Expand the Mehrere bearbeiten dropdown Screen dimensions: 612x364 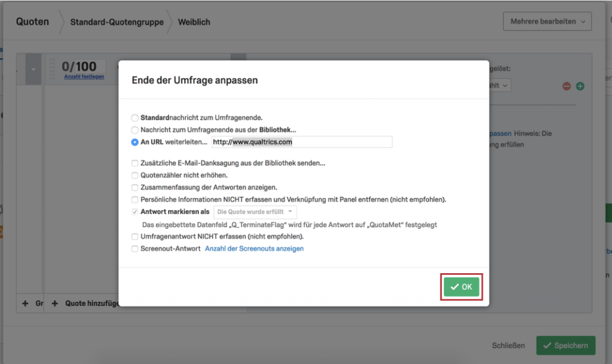(547, 22)
